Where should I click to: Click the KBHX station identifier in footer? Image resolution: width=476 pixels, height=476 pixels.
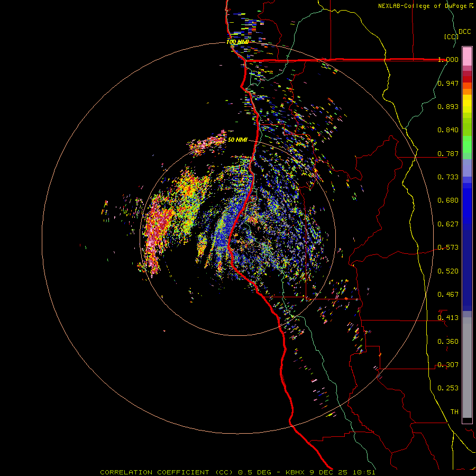pyautogui.click(x=296, y=472)
